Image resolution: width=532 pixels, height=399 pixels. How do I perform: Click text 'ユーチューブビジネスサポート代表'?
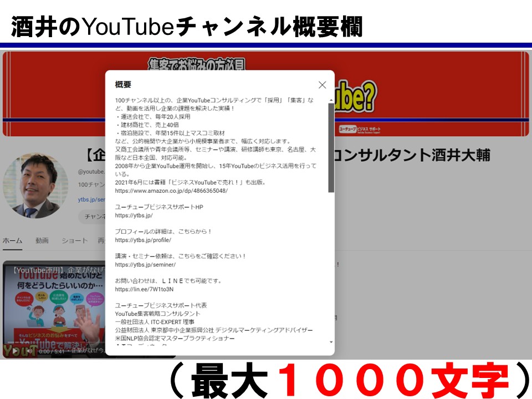[x=161, y=305]
